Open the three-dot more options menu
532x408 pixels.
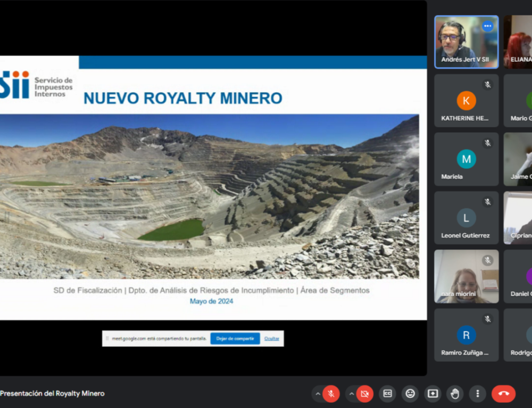pos(478,394)
